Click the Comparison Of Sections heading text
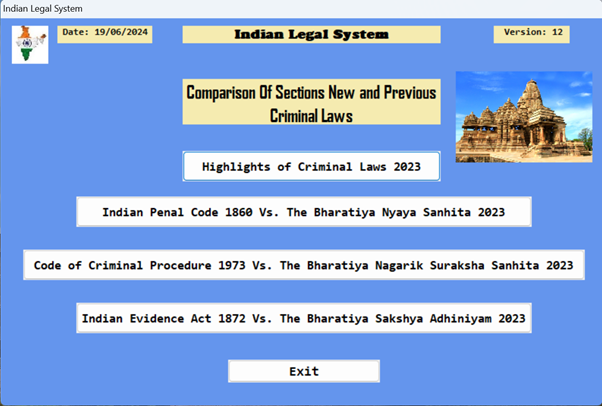The width and height of the screenshot is (602, 406). (x=311, y=102)
